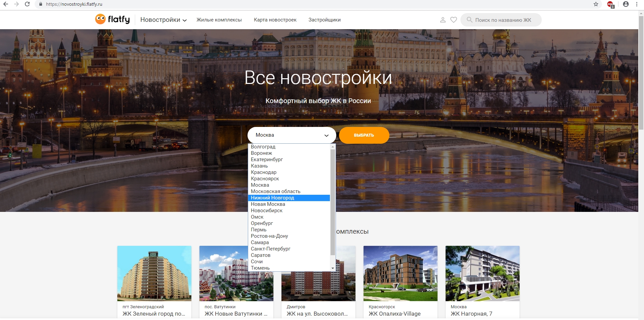Choose Казань from the dropdown list
The width and height of the screenshot is (644, 320).
(289, 166)
